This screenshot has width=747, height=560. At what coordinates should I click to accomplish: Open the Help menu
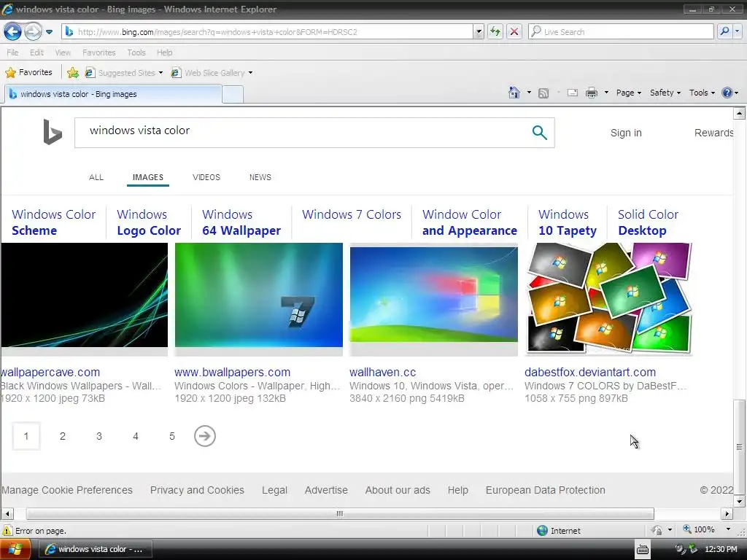pyautogui.click(x=164, y=52)
